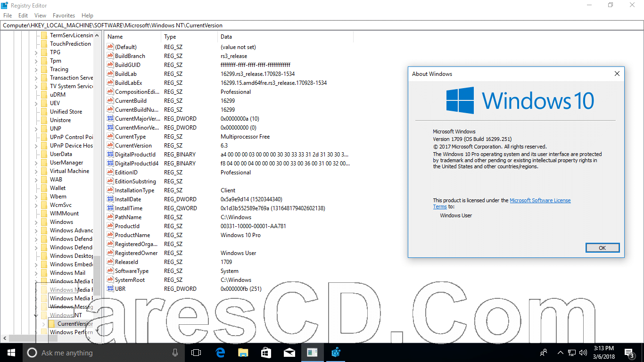The width and height of the screenshot is (644, 362).
Task: Click the ProductName string icon
Action: click(x=110, y=235)
